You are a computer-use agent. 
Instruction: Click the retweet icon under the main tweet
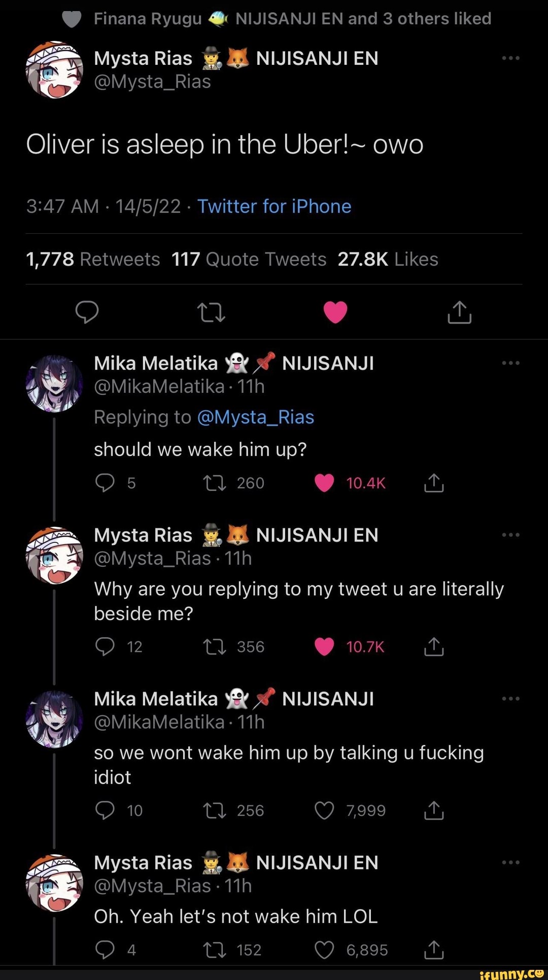[x=211, y=312]
